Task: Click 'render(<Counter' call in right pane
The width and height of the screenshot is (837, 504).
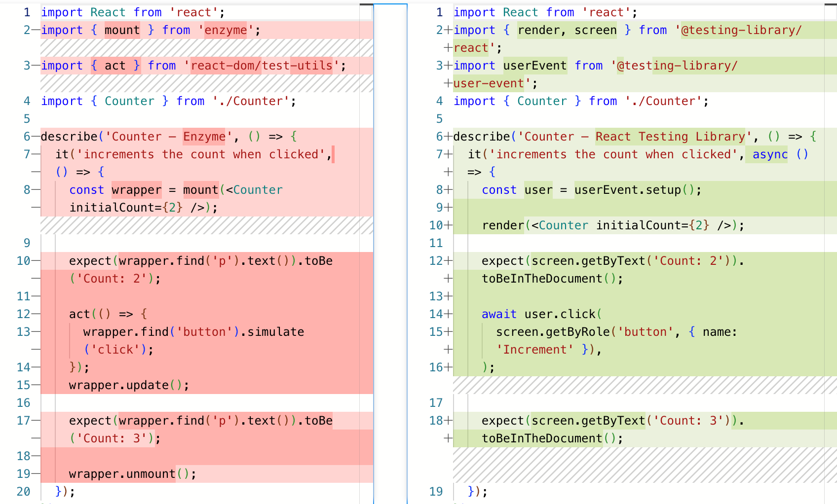Action: tap(535, 225)
